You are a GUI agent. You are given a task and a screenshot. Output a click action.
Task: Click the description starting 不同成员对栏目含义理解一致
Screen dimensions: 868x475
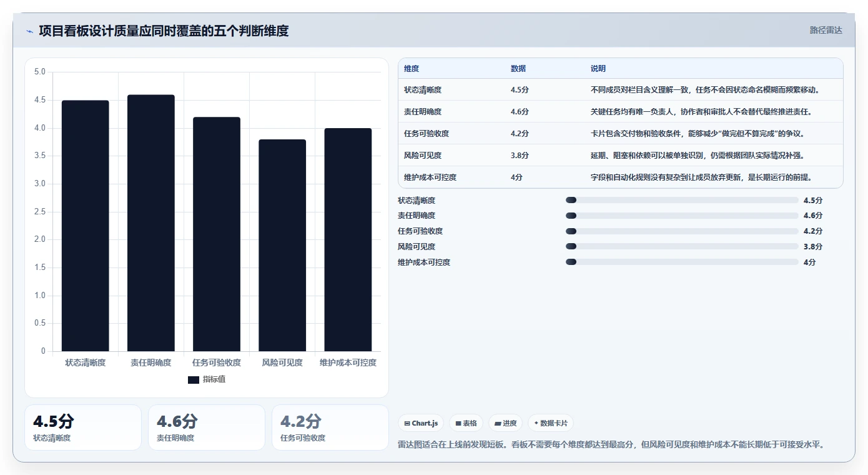(x=705, y=90)
